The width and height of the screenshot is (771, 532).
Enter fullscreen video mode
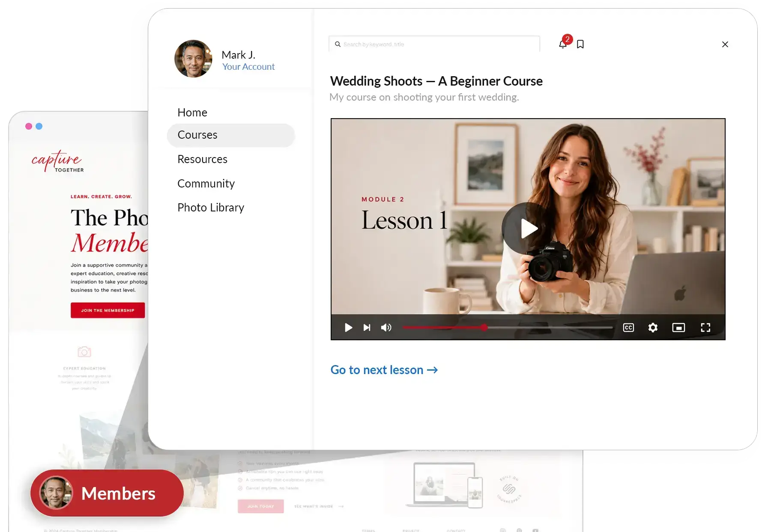pyautogui.click(x=705, y=327)
